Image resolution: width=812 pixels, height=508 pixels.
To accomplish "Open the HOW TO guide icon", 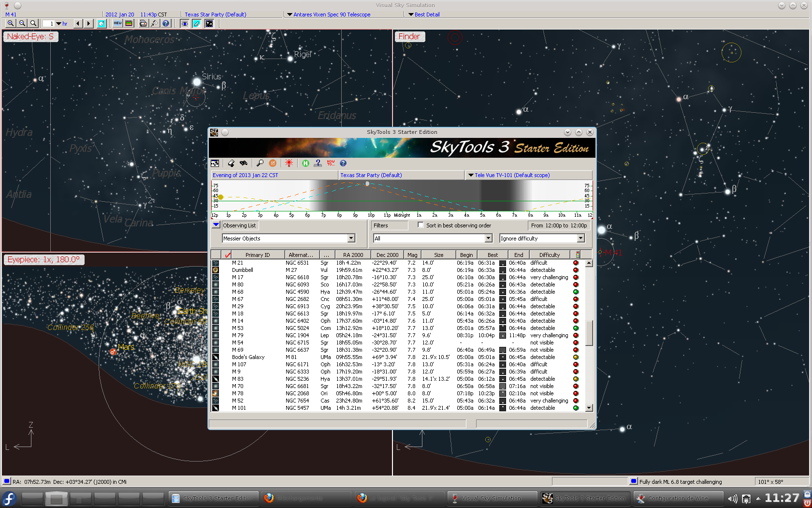I will tap(331, 163).
